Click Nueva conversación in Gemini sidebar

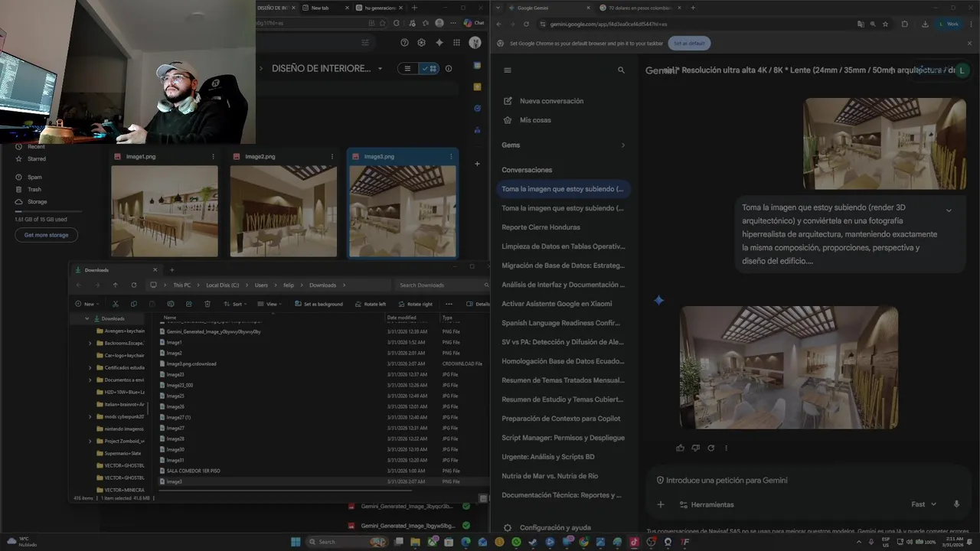coord(551,101)
